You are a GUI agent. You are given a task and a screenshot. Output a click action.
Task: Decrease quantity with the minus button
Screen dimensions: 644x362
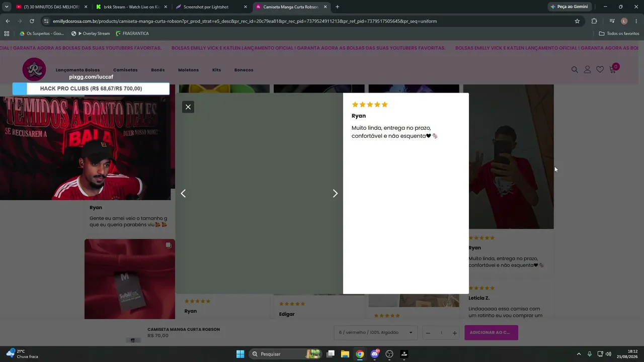pyautogui.click(x=428, y=333)
